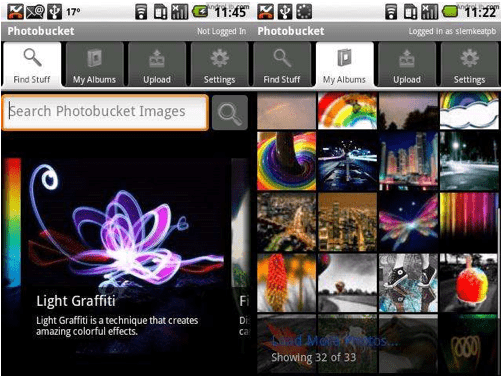The height and width of the screenshot is (376, 502).
Task: Open the red apple thumbnail
Action: [469, 283]
